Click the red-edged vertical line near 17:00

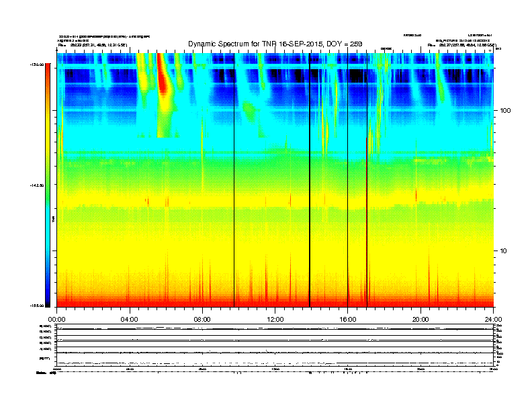[367, 180]
